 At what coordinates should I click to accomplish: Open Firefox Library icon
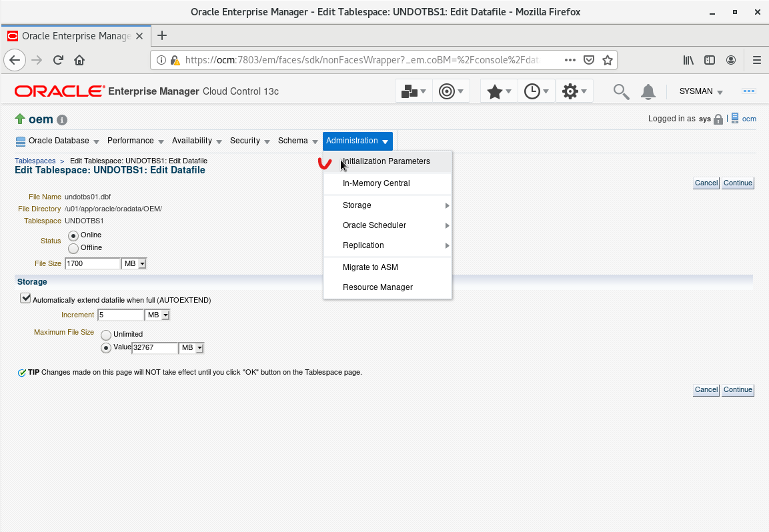click(688, 60)
